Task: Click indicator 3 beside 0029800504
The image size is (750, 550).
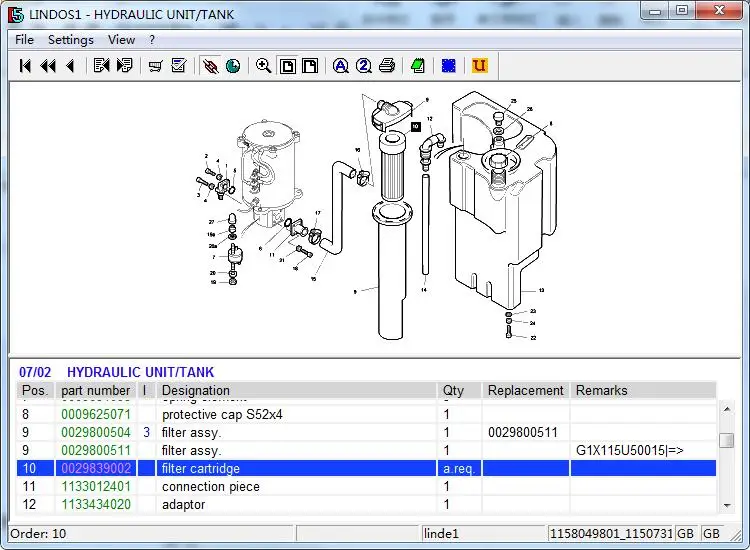Action: point(146,432)
